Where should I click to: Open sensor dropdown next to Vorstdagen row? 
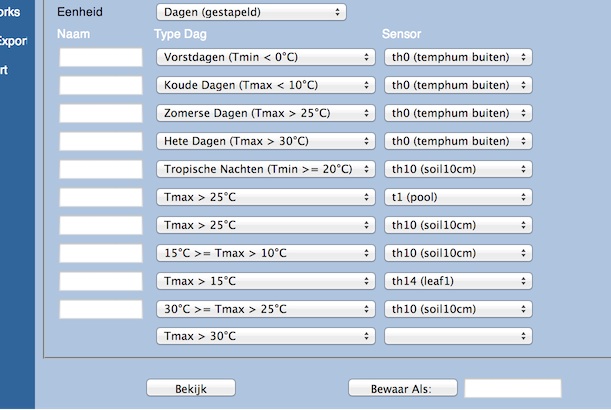458,58
